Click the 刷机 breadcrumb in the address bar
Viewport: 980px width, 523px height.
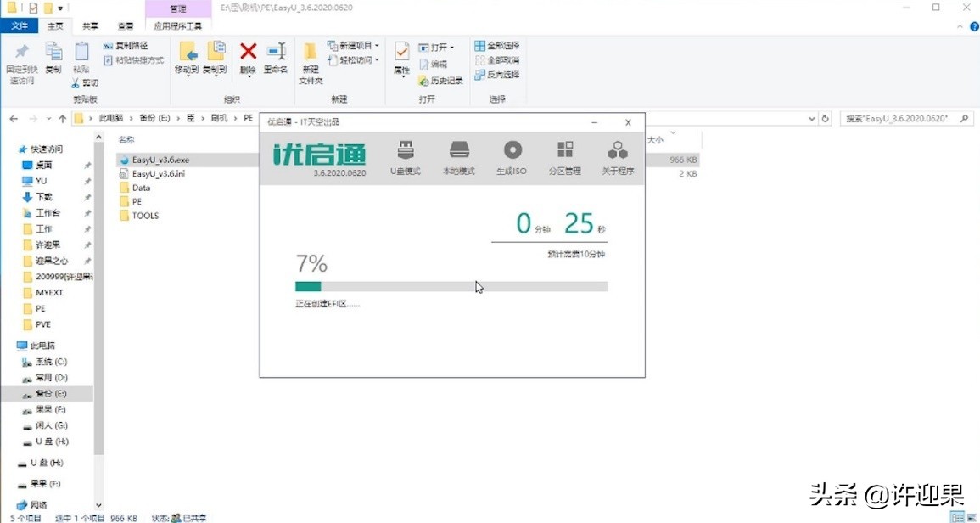tap(220, 118)
